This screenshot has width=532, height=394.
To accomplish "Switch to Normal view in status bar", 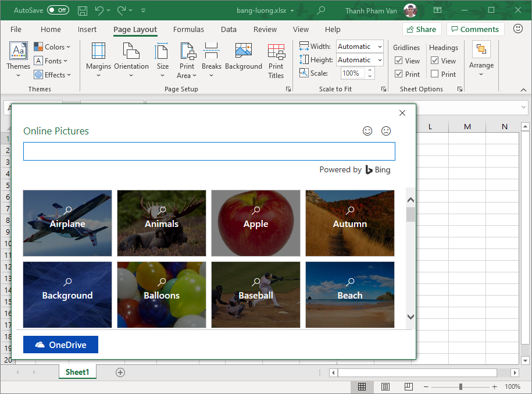I will coord(362,386).
